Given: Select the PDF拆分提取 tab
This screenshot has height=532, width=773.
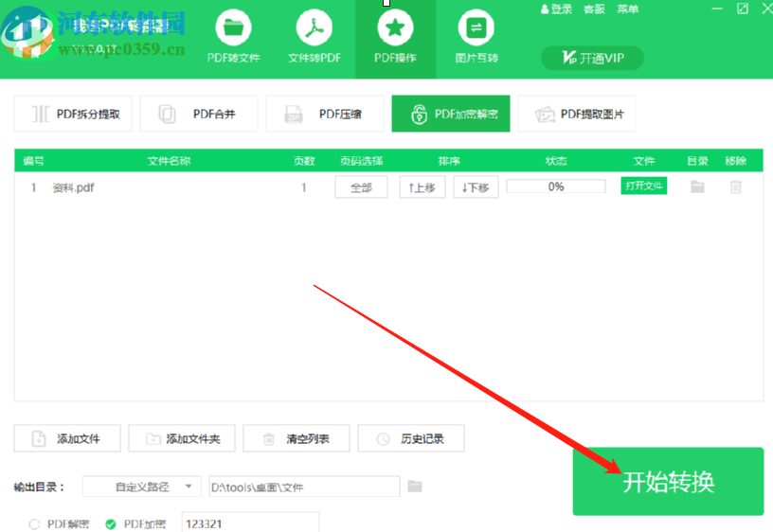Looking at the screenshot, I should pos(73,114).
